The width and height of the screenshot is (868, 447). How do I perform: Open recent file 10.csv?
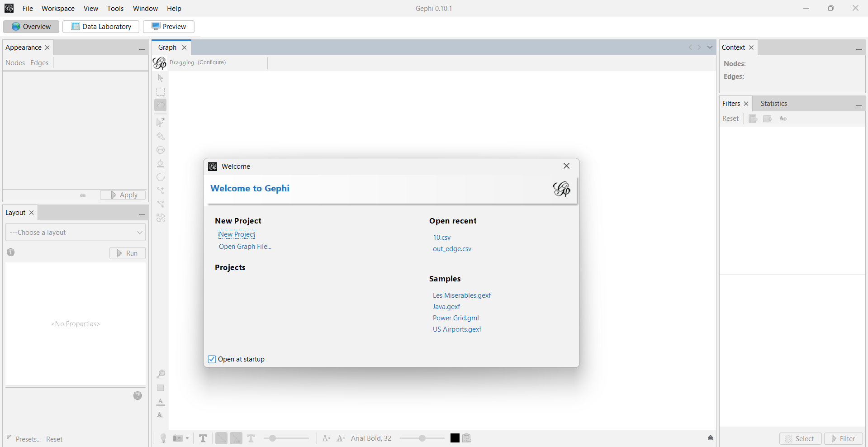[x=442, y=238]
